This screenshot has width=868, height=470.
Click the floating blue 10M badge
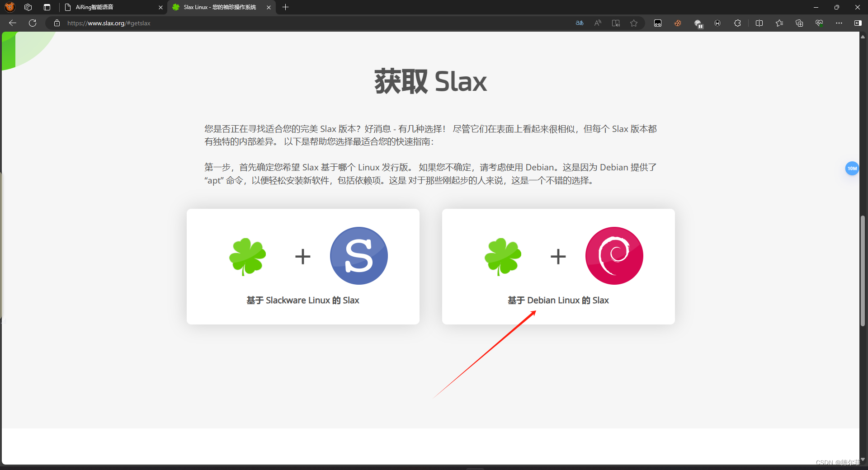[x=852, y=168]
